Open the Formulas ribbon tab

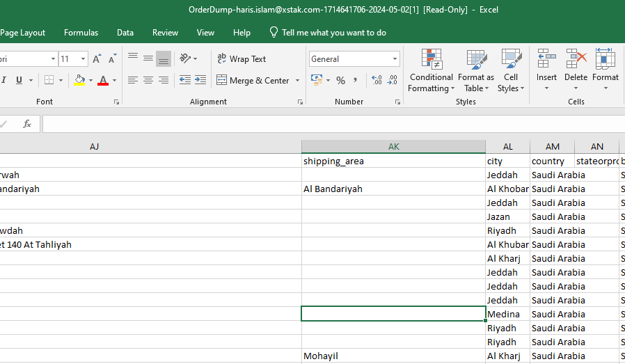point(81,33)
